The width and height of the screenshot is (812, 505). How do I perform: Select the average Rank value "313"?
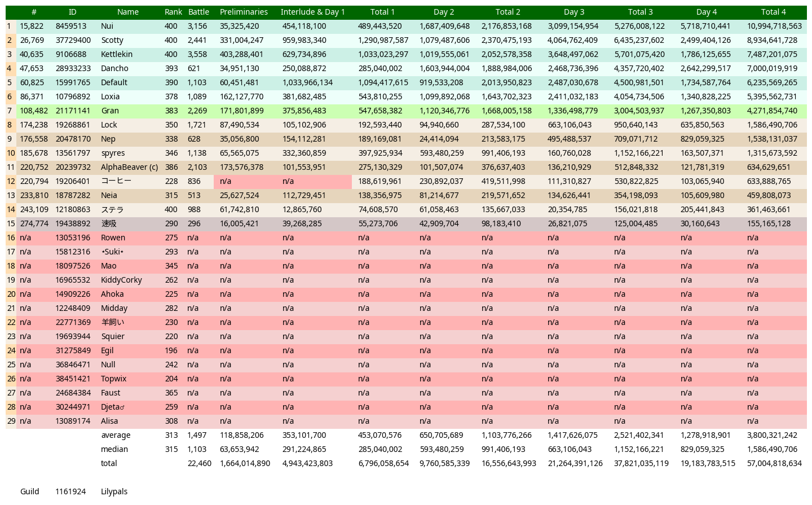click(171, 435)
